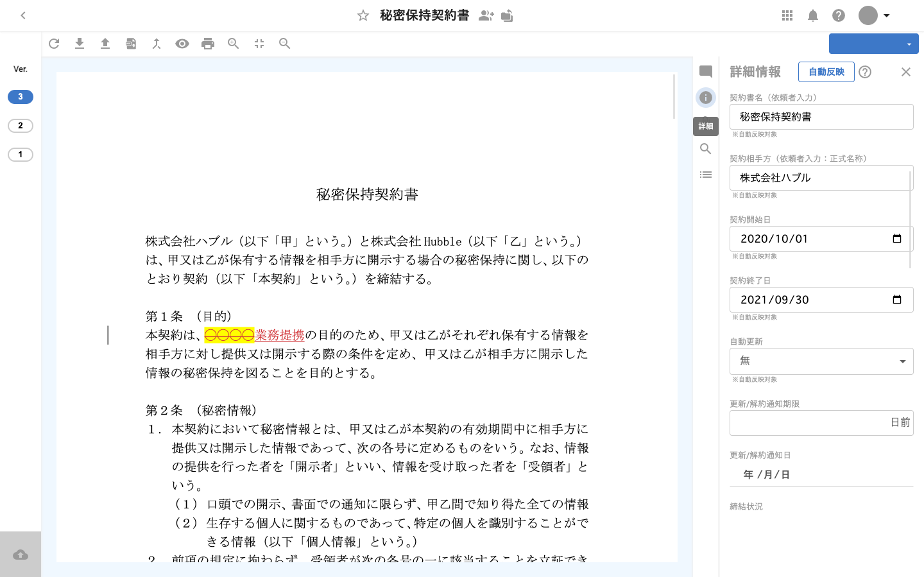Viewport: 924px width, 577px height.
Task: Open the comments panel icon
Action: [x=706, y=72]
